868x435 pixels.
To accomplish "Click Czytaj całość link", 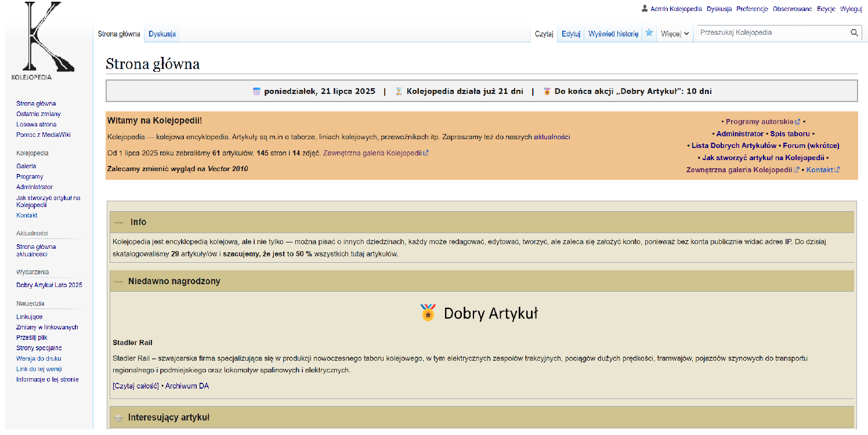I will [136, 386].
